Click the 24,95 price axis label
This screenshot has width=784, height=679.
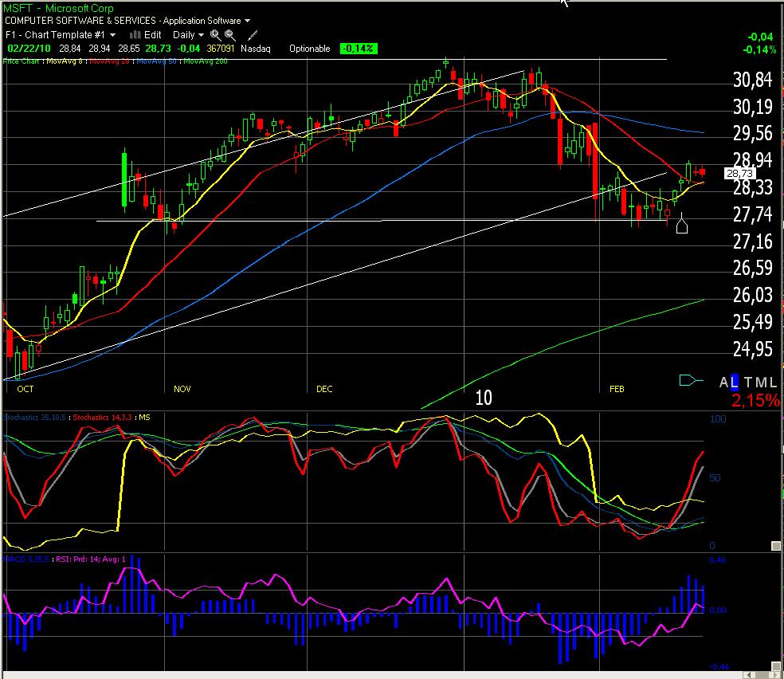[752, 349]
